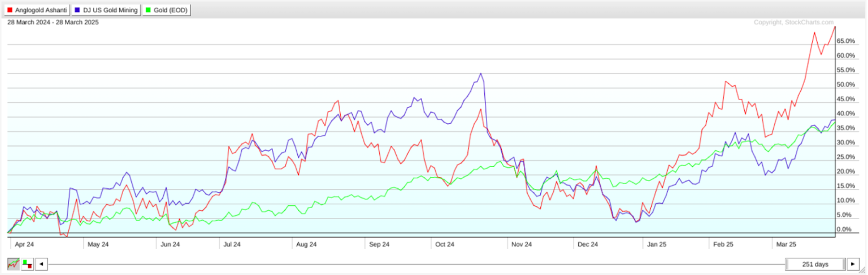Click the blue DJ US Gold Mining swatch
This screenshot has width=868, height=275.
tap(77, 10)
